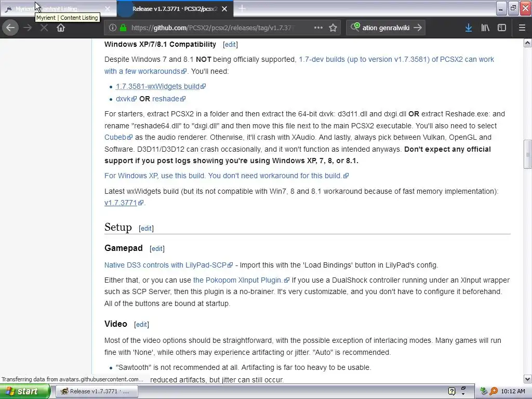Switch to the Myrient Content Listing tab
The image size is (532, 399).
point(58,9)
